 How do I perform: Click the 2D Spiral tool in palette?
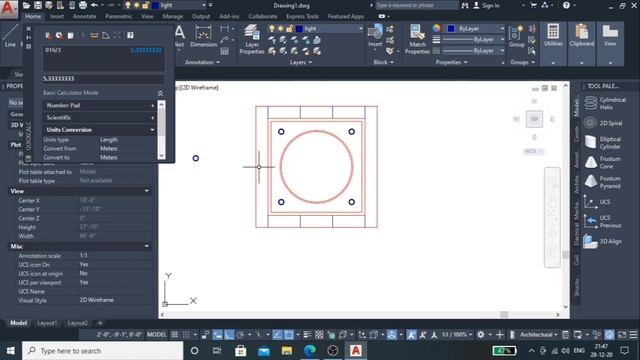(604, 123)
